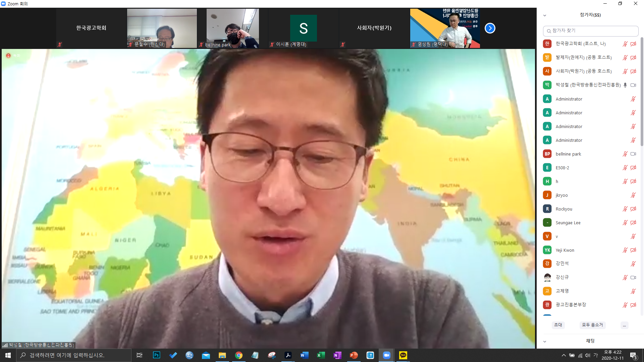Select bellnine park video thumbnail
This screenshot has height=362, width=644.
coord(233,28)
